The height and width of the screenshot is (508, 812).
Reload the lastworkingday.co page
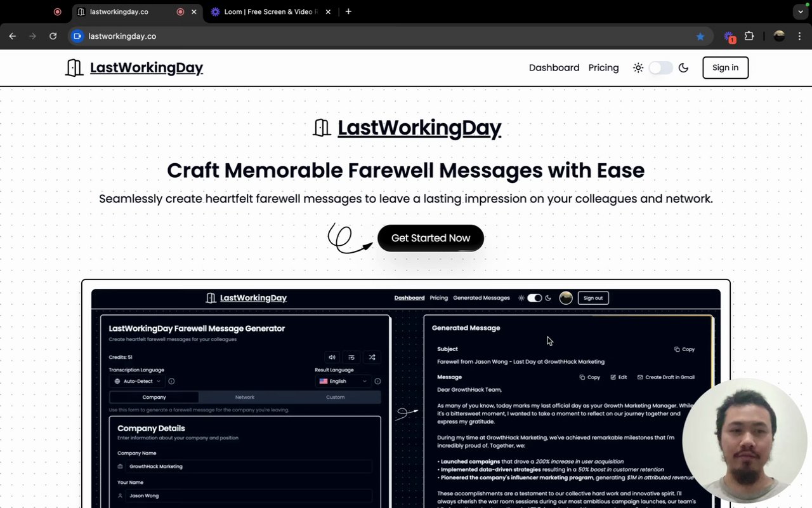click(53, 36)
